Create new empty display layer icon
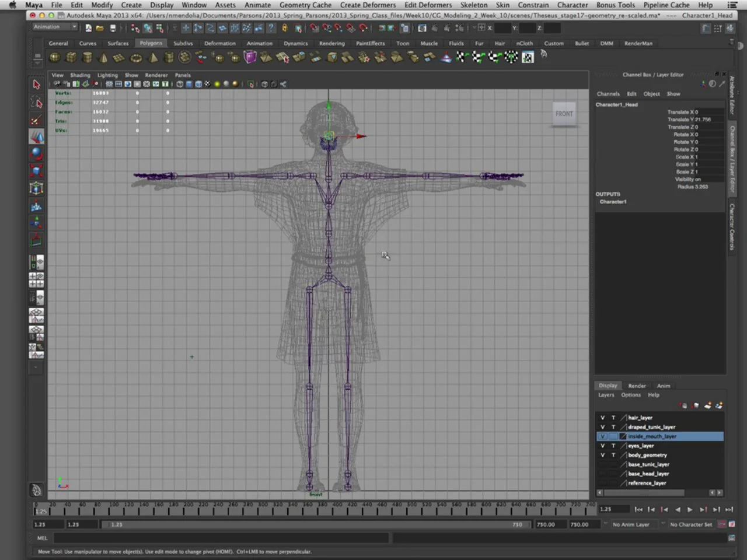This screenshot has width=747, height=560. [708, 405]
